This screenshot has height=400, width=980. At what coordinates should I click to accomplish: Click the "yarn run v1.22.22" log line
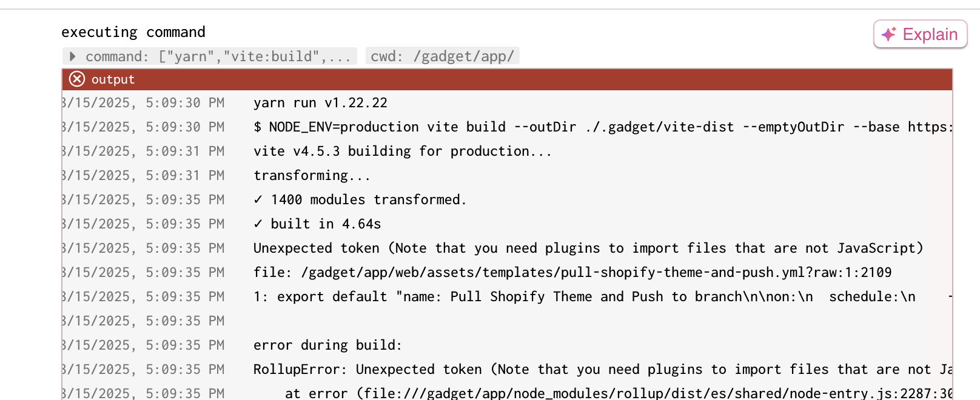pyautogui.click(x=320, y=103)
